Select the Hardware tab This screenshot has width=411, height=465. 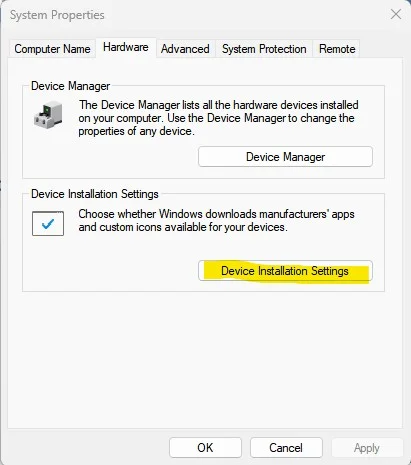(126, 47)
